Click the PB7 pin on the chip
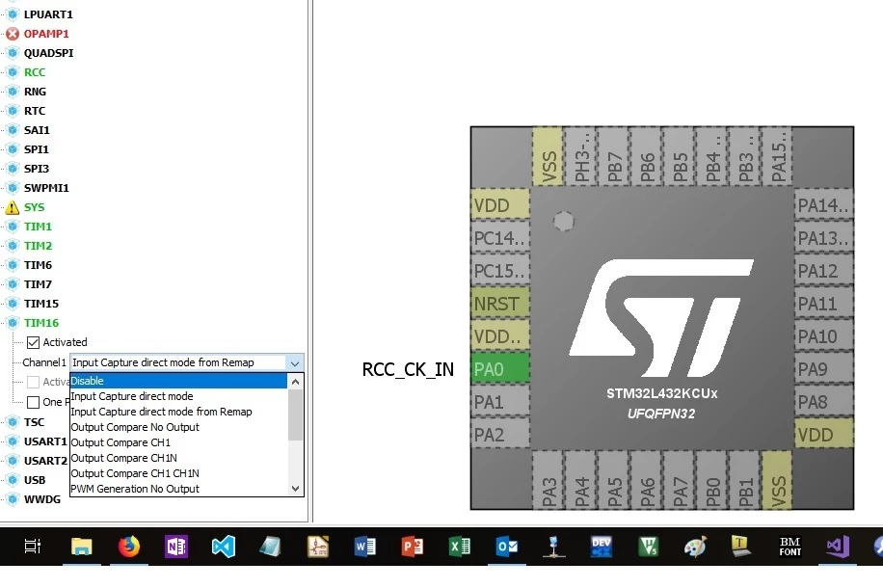 pyautogui.click(x=613, y=156)
